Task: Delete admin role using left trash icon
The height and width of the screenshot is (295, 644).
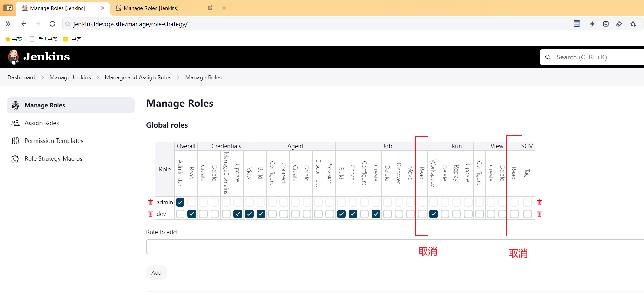Action: tap(151, 202)
